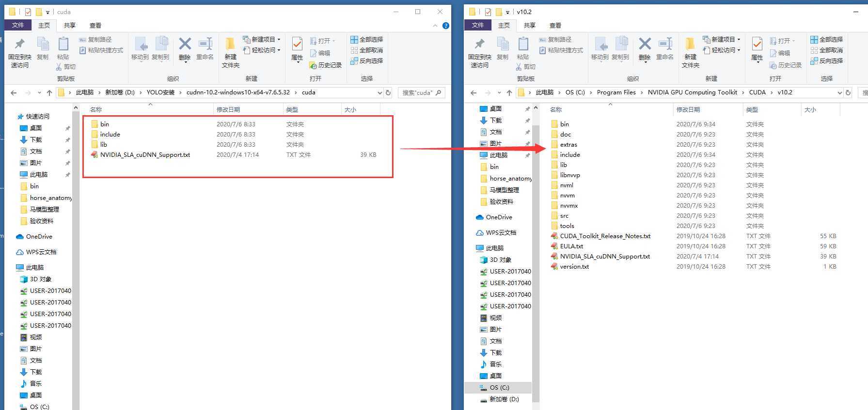Expand address history dropdown in v10.2 window
868x410 pixels.
839,92
